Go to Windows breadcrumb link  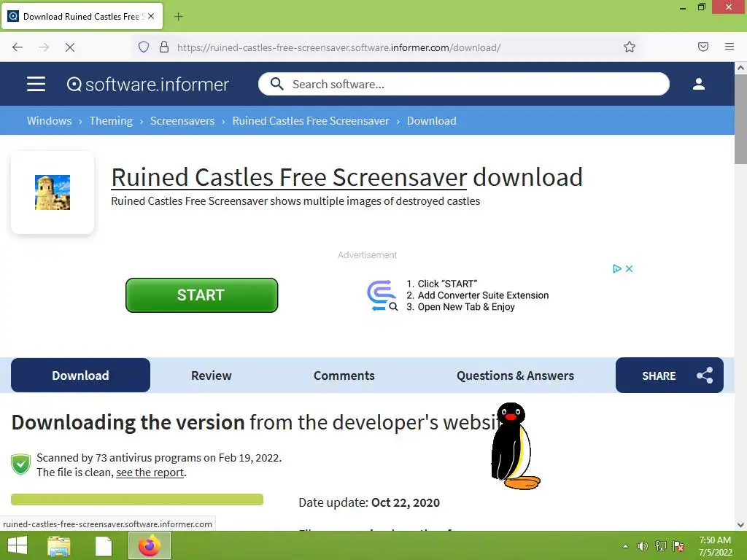[x=49, y=120]
